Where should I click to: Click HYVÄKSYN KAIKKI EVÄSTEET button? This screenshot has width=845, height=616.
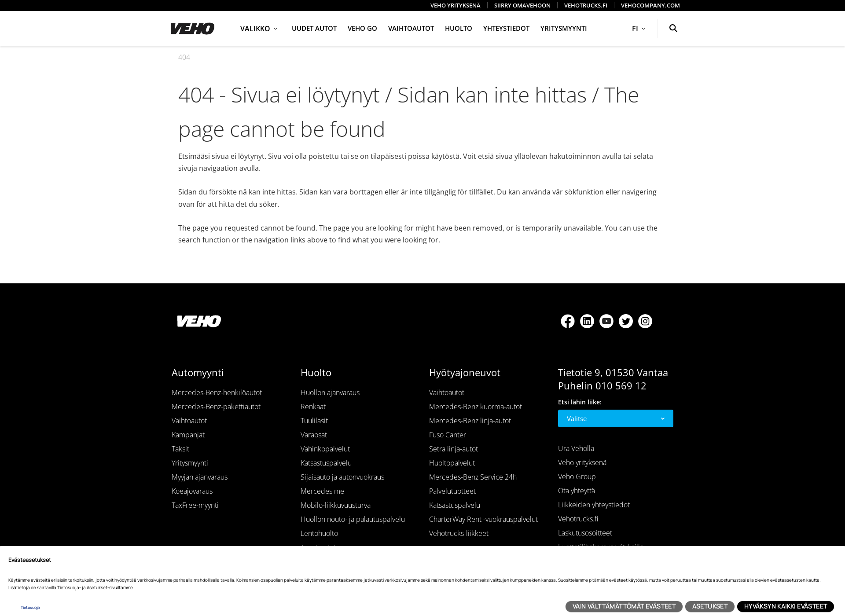(785, 605)
